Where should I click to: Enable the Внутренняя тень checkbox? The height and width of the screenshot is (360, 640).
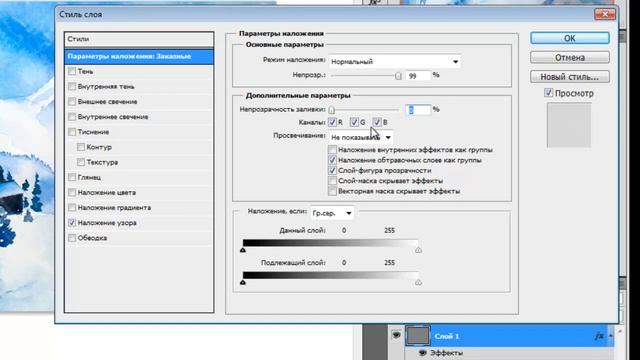[x=72, y=87]
